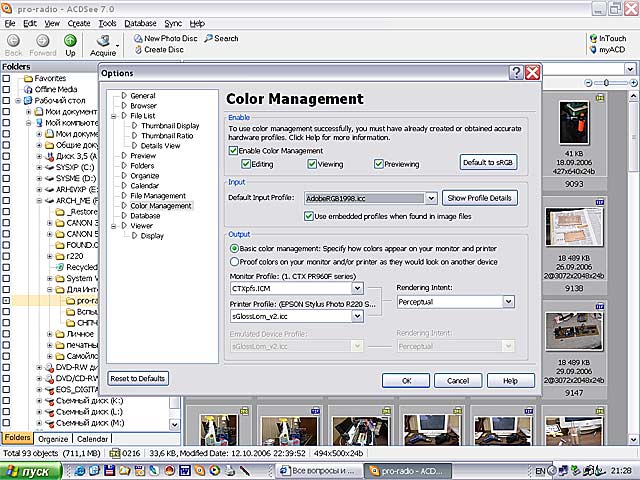Go up one folder with Up icon

(x=70, y=40)
